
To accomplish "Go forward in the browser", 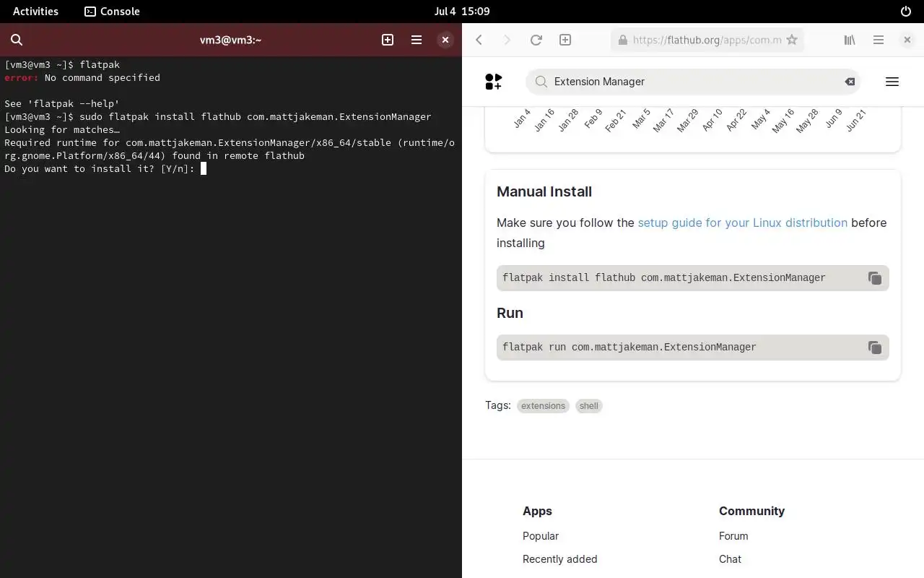I will [507, 40].
